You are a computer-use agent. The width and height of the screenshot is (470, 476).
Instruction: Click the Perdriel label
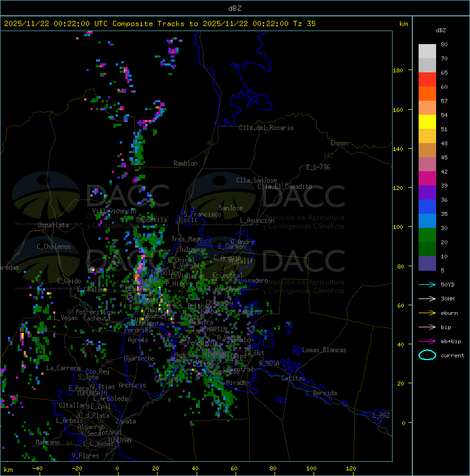click(x=138, y=330)
